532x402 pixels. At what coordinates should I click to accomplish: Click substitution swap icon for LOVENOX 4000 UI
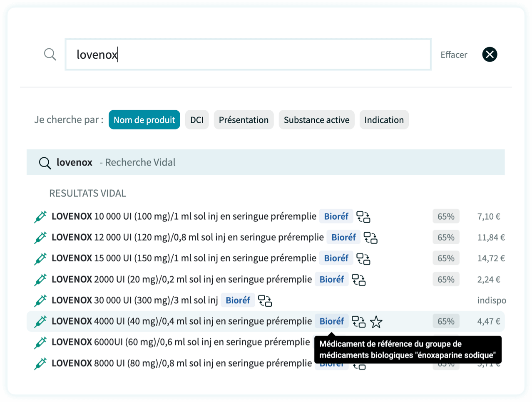[x=358, y=321]
